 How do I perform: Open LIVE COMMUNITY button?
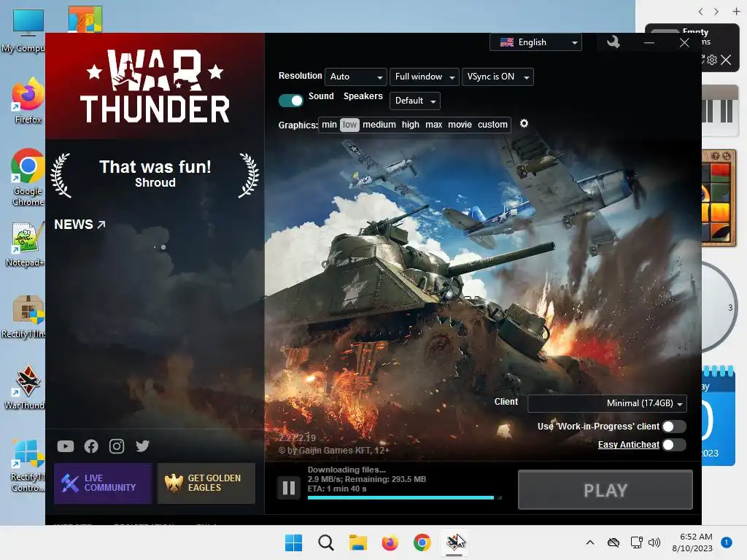click(x=103, y=483)
